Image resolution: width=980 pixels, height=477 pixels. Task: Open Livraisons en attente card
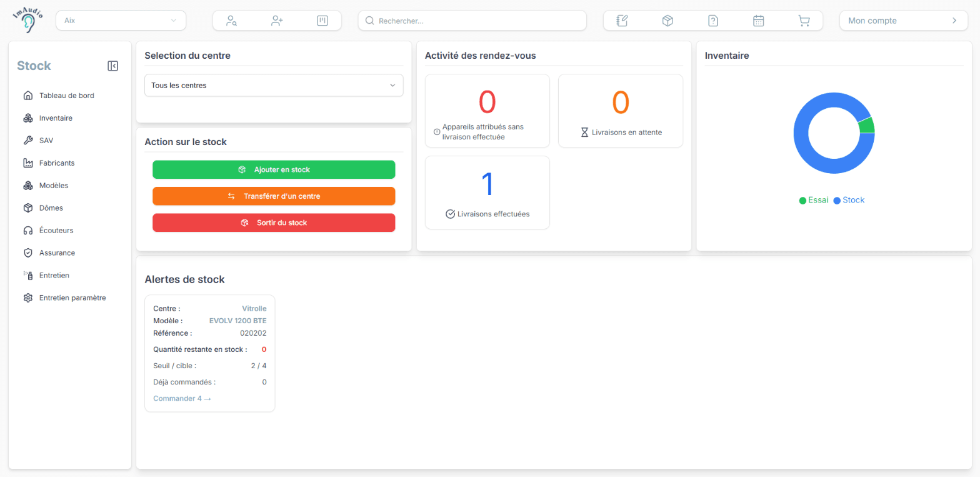click(621, 111)
